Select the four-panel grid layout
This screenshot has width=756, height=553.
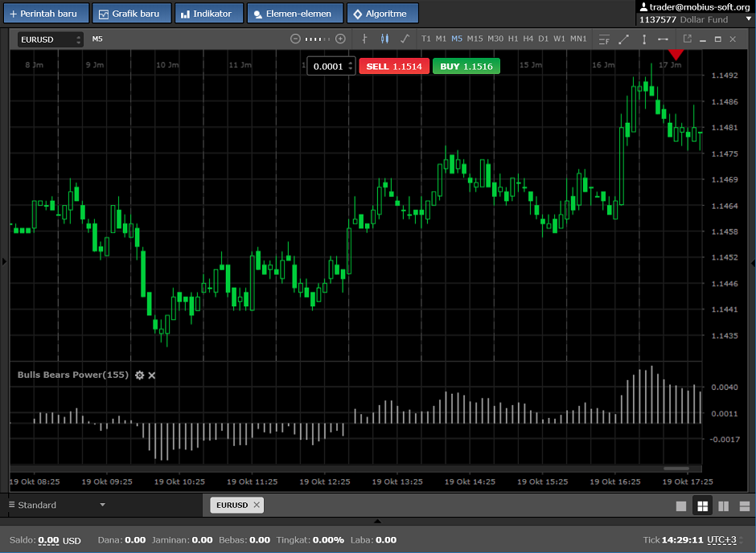click(702, 506)
